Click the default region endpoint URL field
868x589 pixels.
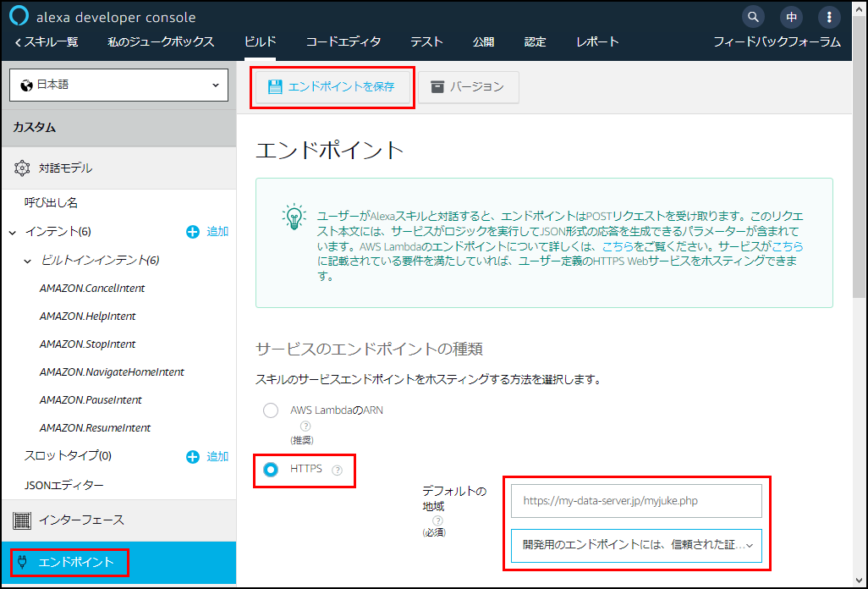(x=636, y=501)
